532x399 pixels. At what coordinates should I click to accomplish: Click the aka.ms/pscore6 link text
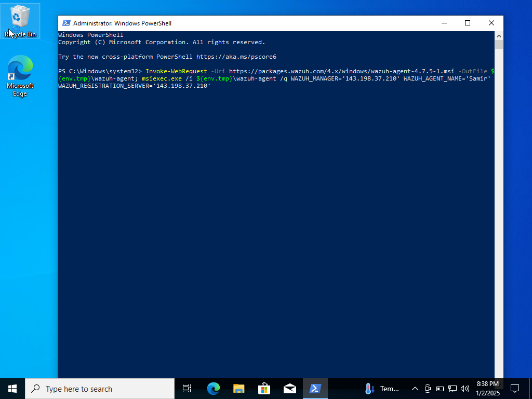[x=236, y=57]
